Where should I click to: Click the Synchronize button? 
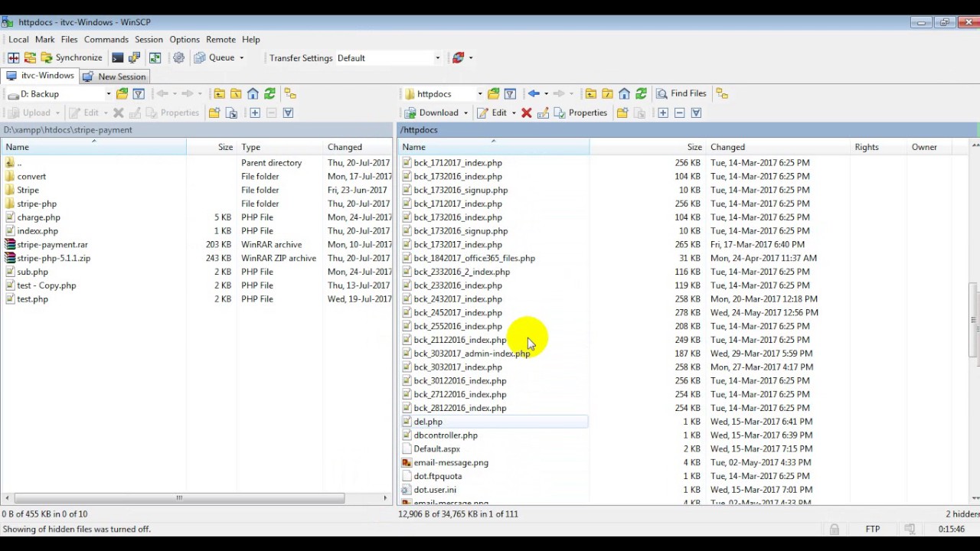click(x=71, y=57)
